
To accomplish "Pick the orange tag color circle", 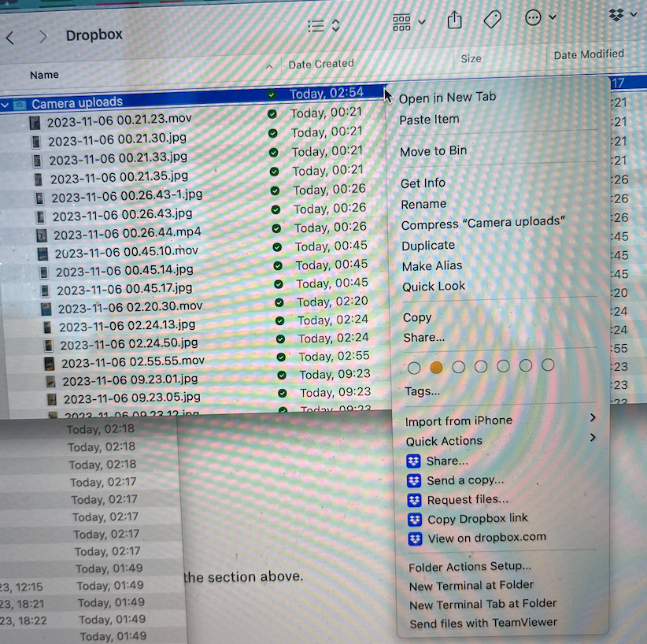I will tap(436, 368).
